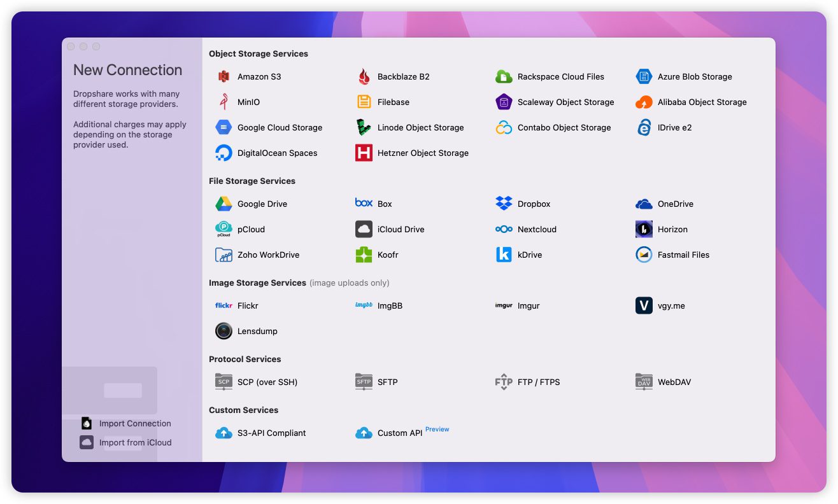This screenshot has width=838, height=504.
Task: Click the Amazon S3 icon
Action: coord(224,76)
